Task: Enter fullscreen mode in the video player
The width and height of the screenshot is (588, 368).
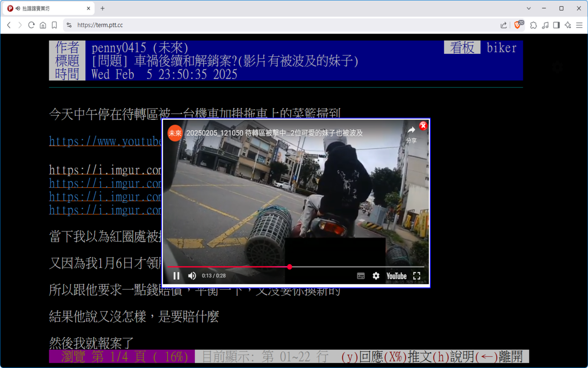Action: [417, 276]
